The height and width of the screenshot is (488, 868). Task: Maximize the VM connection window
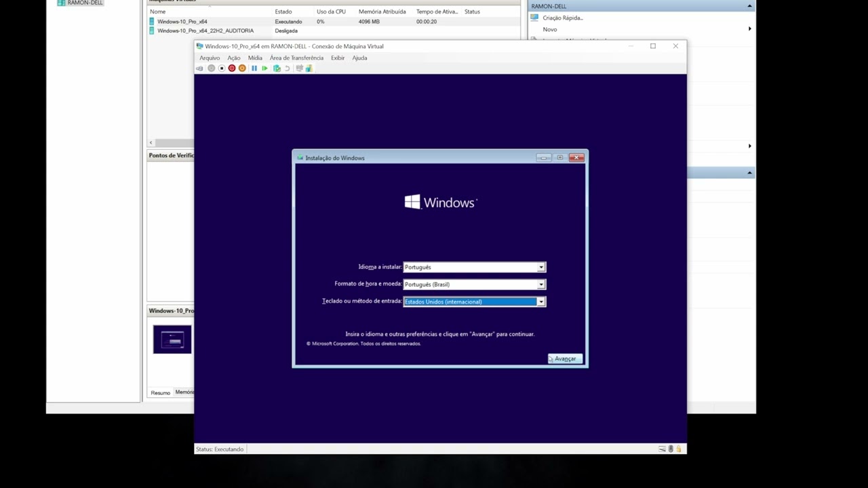click(653, 46)
